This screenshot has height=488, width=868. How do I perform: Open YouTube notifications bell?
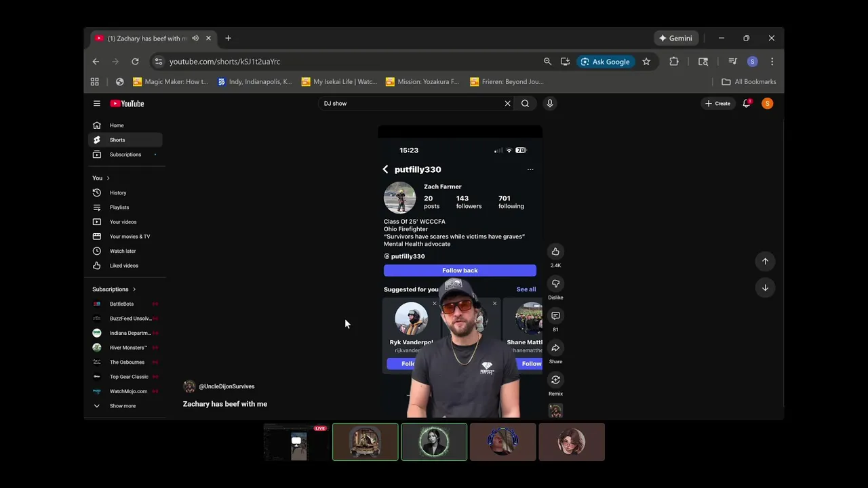point(747,104)
